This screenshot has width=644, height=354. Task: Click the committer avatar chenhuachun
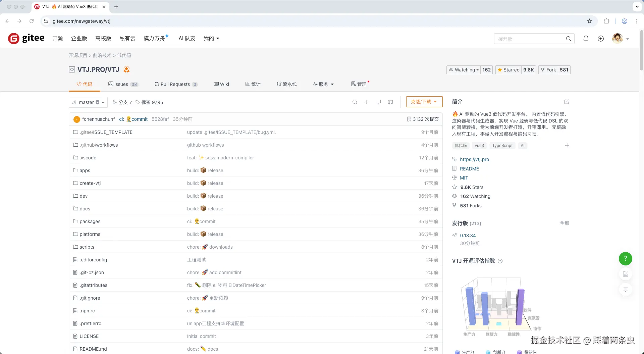coord(77,119)
